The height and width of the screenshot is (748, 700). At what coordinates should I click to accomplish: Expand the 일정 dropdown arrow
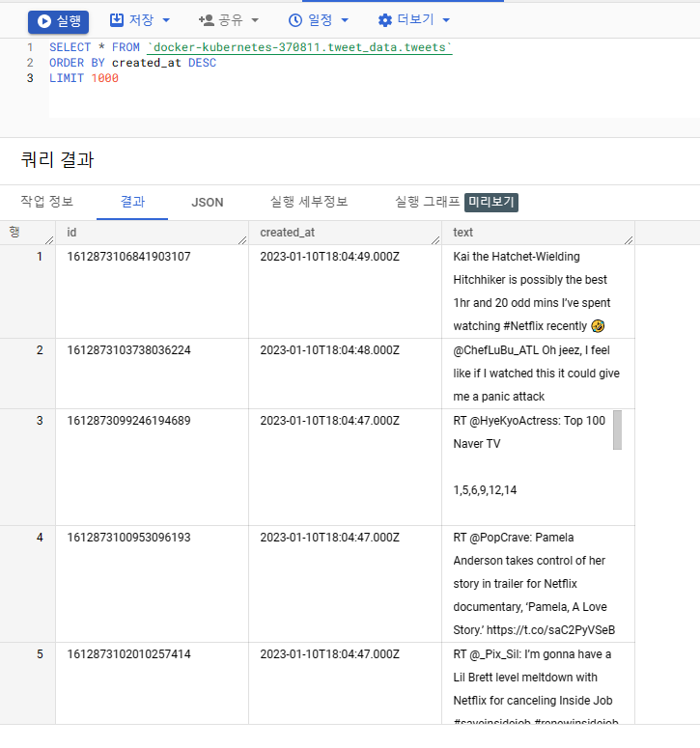(345, 20)
